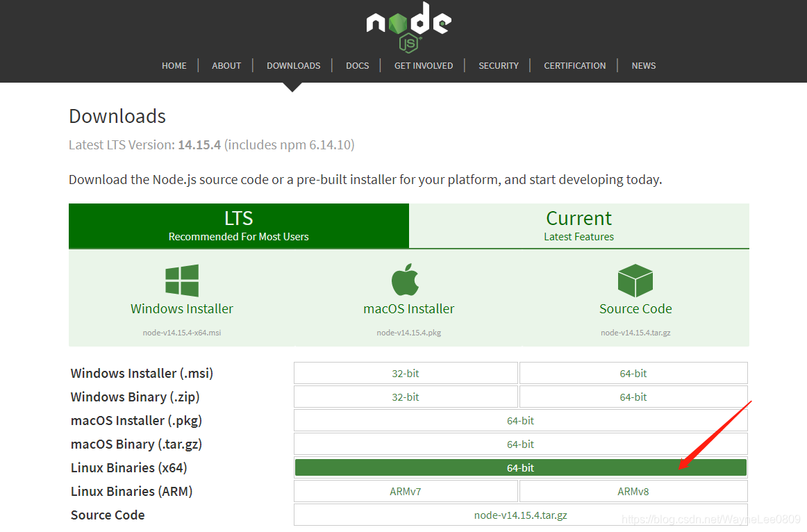This screenshot has height=532, width=807.
Task: Click the Linux Binaries (ARM) row label
Action: pos(131,492)
